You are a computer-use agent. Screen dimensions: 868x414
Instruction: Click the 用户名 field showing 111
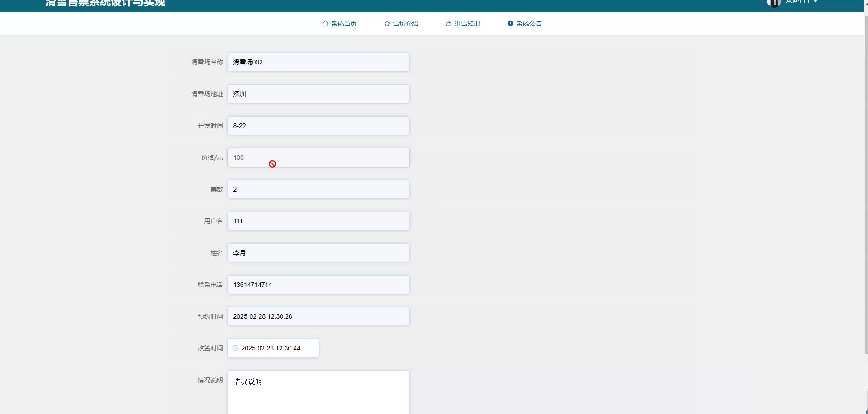point(319,221)
